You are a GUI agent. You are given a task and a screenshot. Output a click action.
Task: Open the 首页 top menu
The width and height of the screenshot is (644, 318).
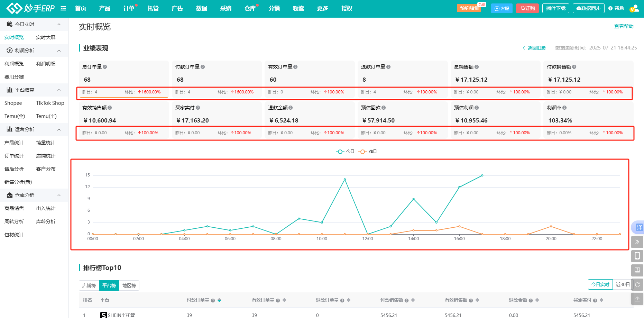click(81, 8)
